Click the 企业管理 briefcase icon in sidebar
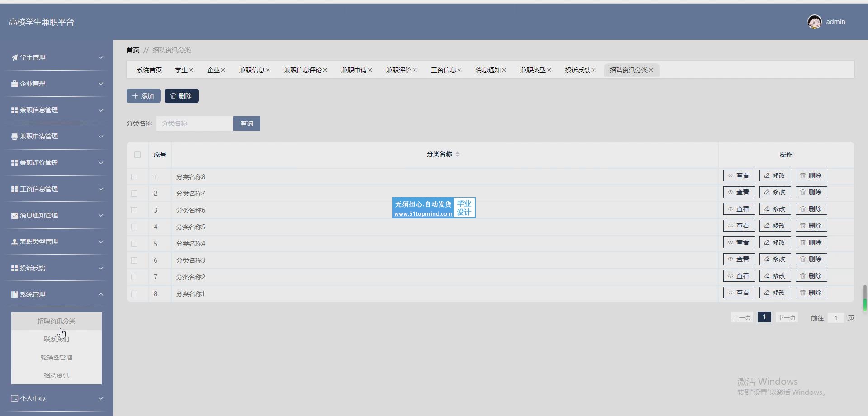 click(x=14, y=84)
